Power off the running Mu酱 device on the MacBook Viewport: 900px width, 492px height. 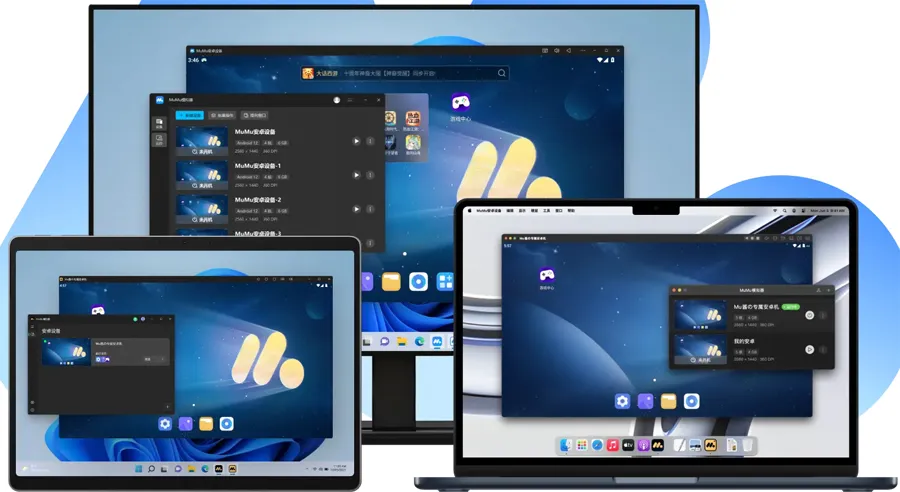click(x=809, y=315)
